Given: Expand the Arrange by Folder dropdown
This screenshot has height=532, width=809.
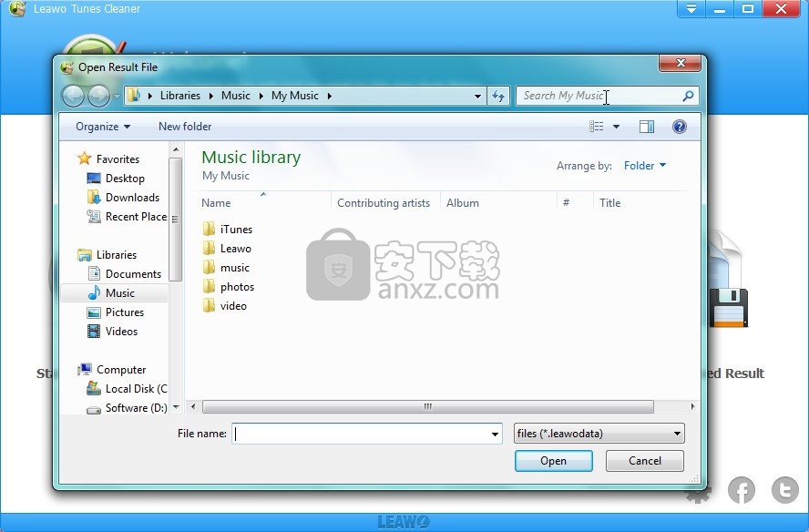Looking at the screenshot, I should pos(644,166).
